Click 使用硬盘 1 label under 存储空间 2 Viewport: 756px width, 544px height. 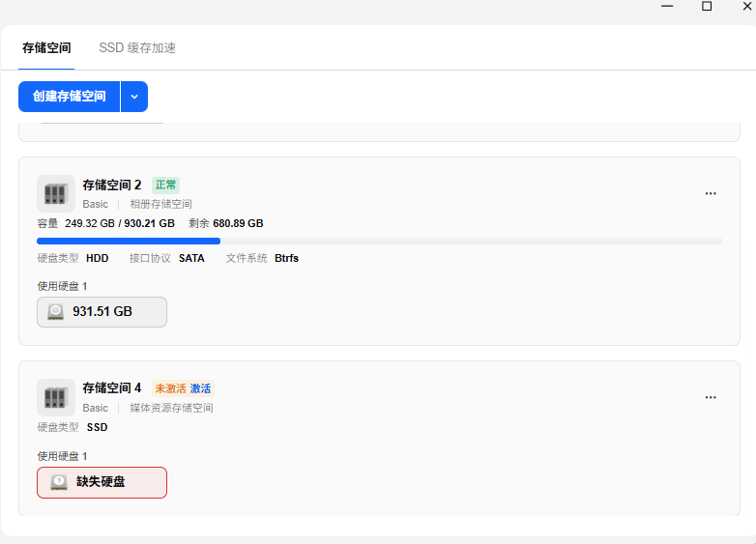[x=62, y=287]
